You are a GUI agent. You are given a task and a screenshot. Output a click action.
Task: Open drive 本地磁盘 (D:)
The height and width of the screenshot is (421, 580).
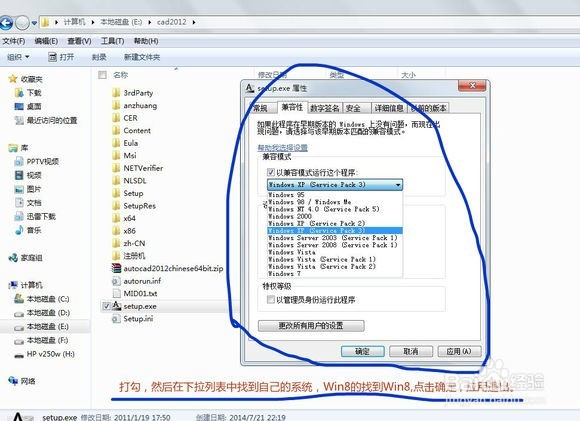coord(41,313)
